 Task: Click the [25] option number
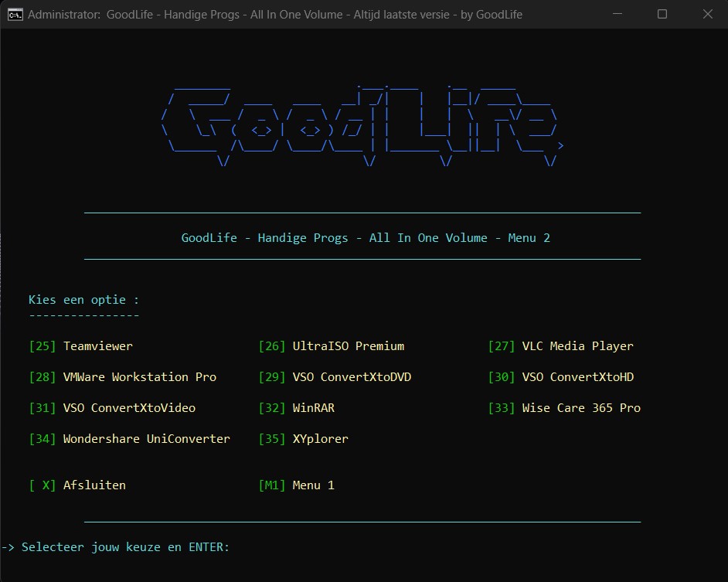pos(43,346)
